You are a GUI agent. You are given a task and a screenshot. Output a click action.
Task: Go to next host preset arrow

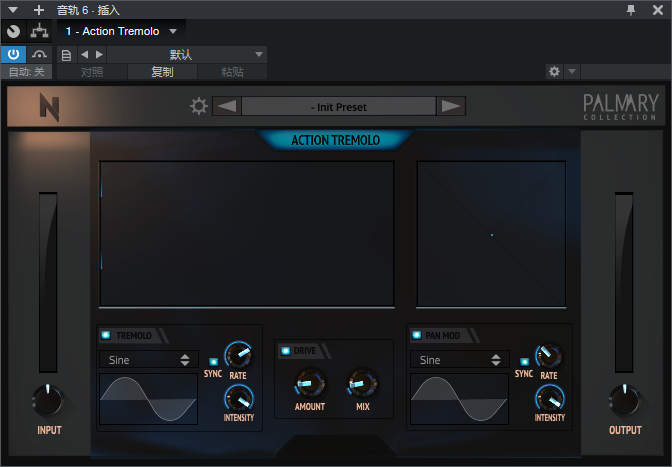coord(99,54)
